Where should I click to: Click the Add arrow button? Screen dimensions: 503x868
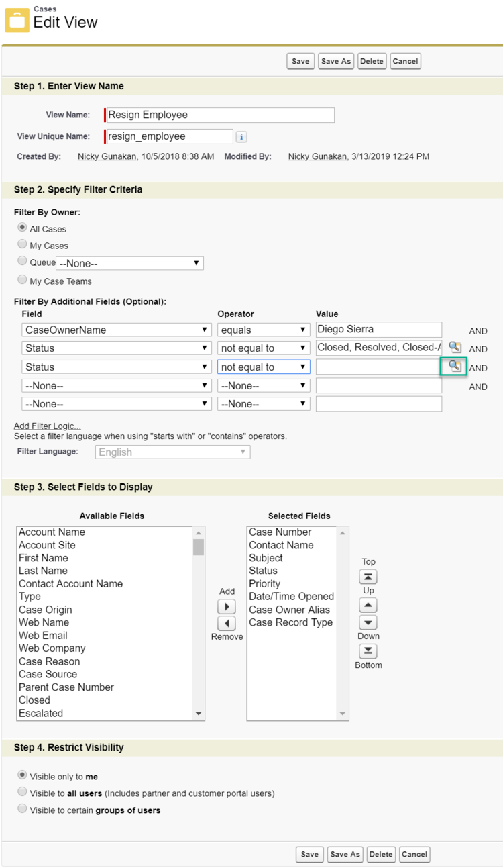(227, 606)
